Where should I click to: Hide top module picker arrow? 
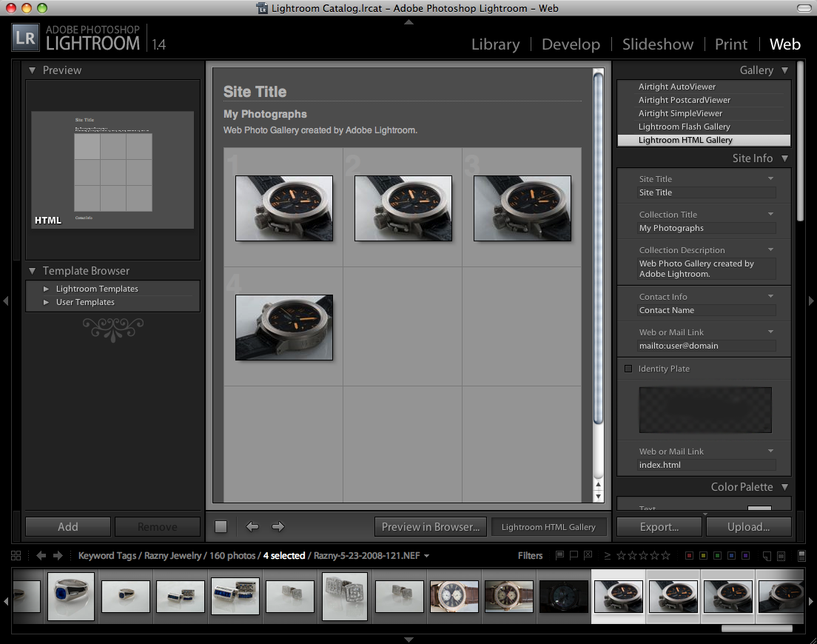409,22
